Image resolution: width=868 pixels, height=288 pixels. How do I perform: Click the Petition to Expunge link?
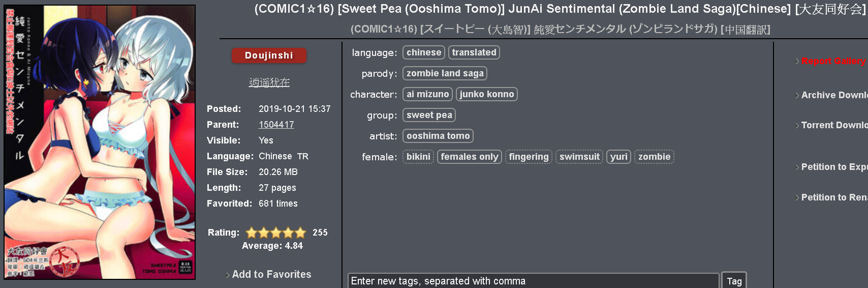[834, 167]
